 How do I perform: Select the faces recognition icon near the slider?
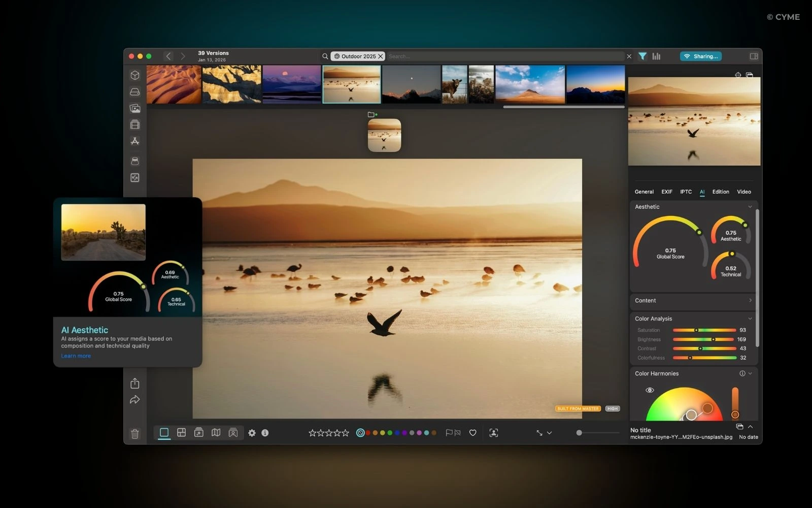click(493, 433)
